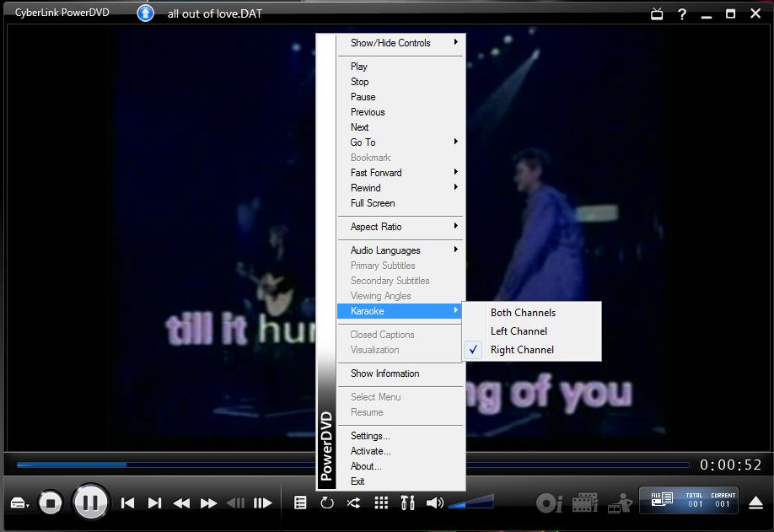Choose Full Screen from the menu
The image size is (774, 532).
click(x=372, y=203)
